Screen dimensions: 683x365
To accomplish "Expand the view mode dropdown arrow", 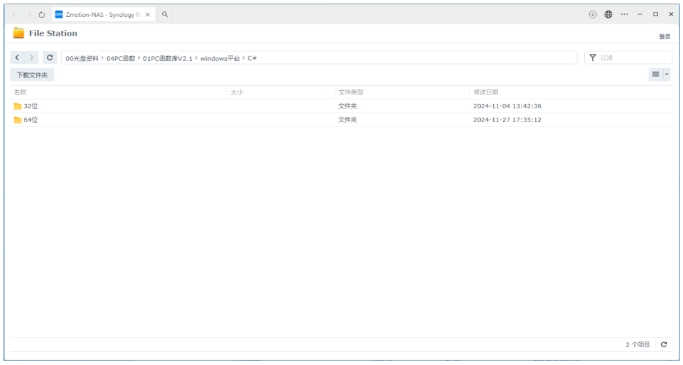I will click(x=666, y=74).
